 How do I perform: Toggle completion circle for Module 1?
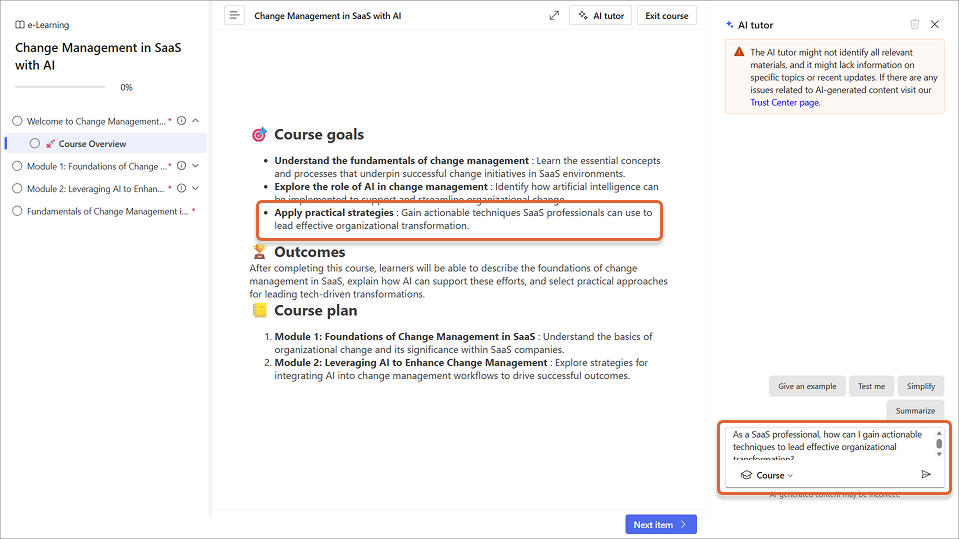coord(17,166)
